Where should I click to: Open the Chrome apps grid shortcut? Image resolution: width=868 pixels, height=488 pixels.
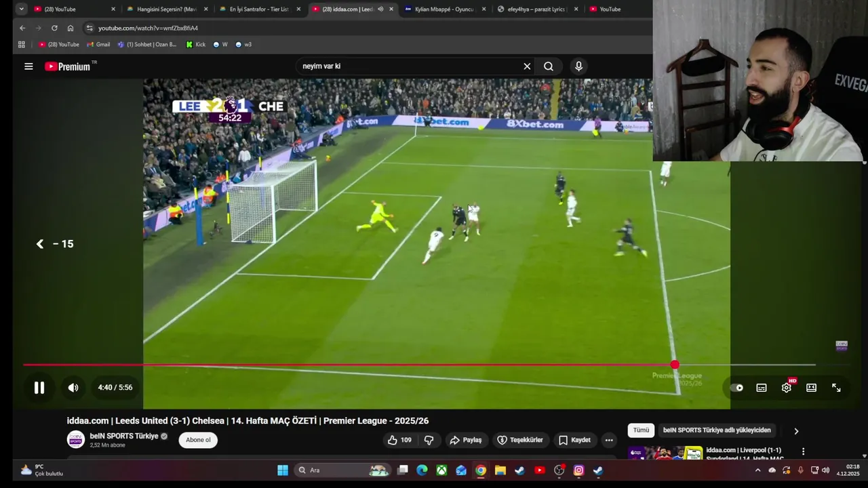(22, 45)
